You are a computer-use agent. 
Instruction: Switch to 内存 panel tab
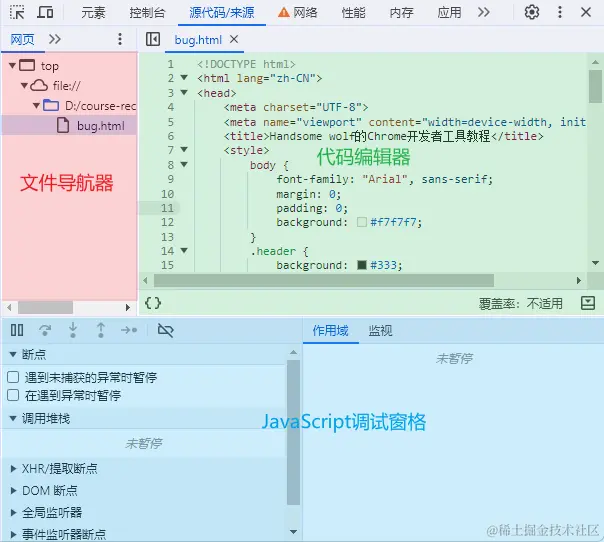tap(401, 13)
